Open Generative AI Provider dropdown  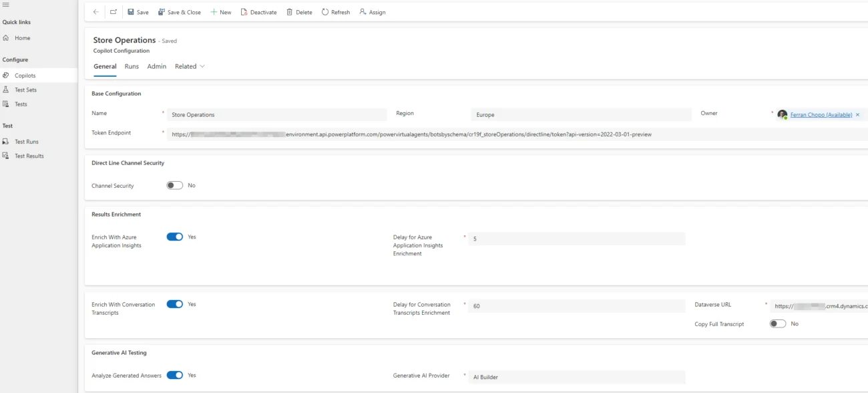[x=577, y=377]
